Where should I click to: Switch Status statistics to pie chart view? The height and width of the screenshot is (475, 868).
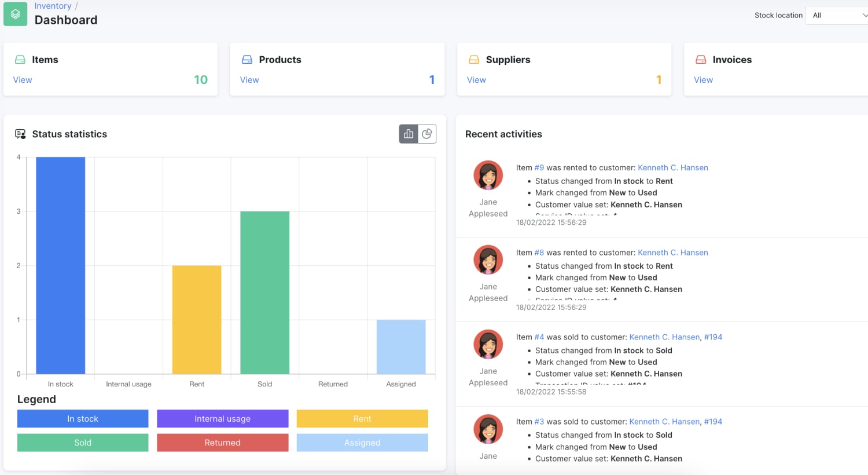427,133
